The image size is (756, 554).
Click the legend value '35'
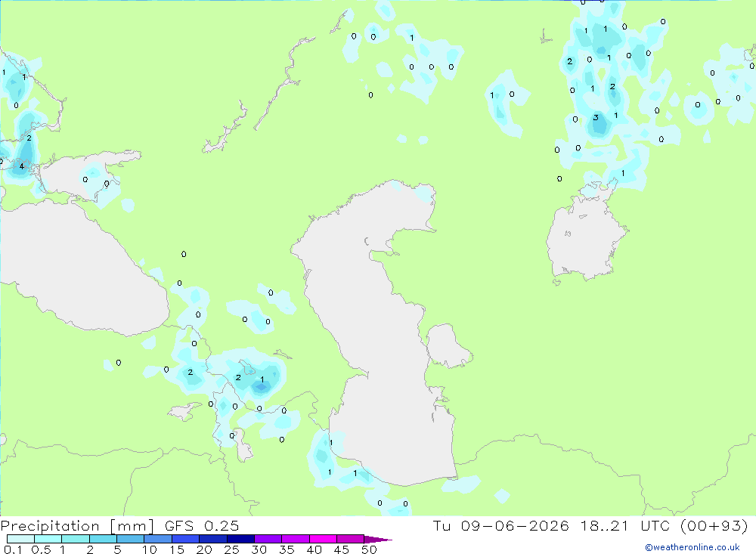[287, 549]
